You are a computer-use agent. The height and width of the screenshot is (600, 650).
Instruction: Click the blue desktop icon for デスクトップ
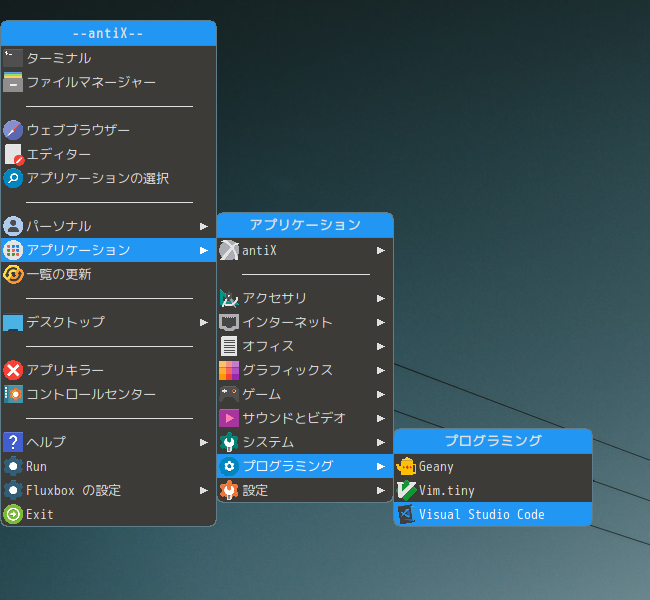click(x=13, y=322)
